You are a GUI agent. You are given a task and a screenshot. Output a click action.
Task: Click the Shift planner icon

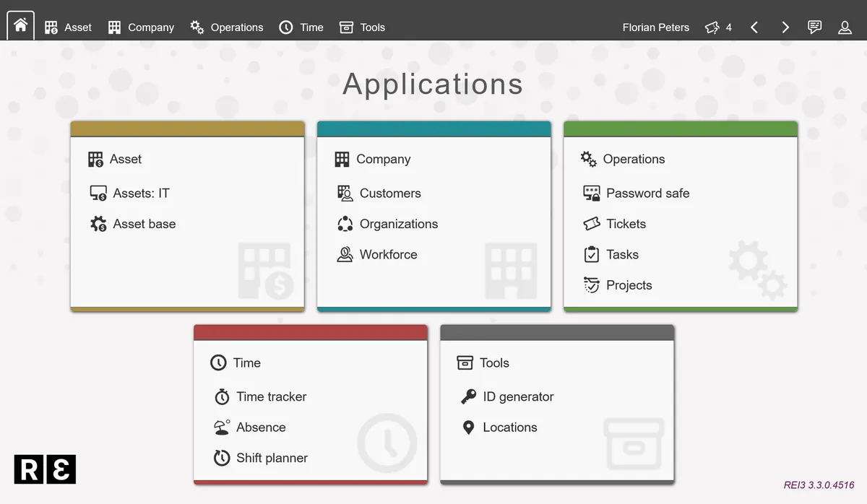point(222,458)
